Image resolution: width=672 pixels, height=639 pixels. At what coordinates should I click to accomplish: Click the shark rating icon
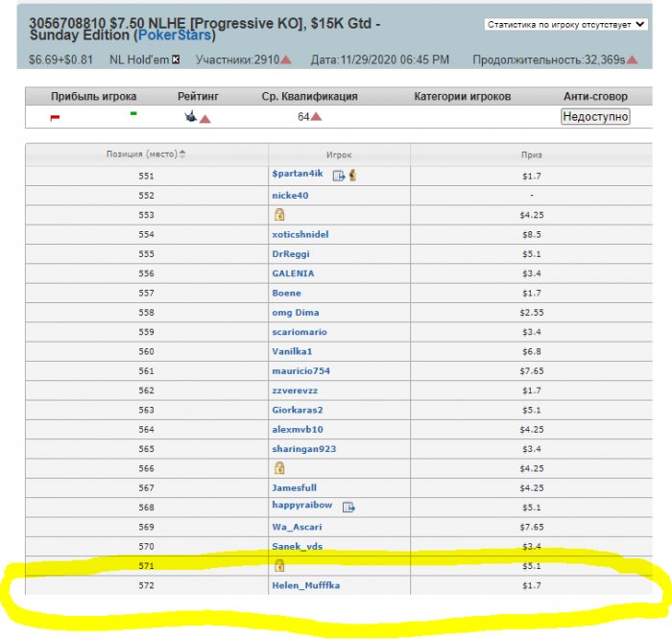(191, 116)
